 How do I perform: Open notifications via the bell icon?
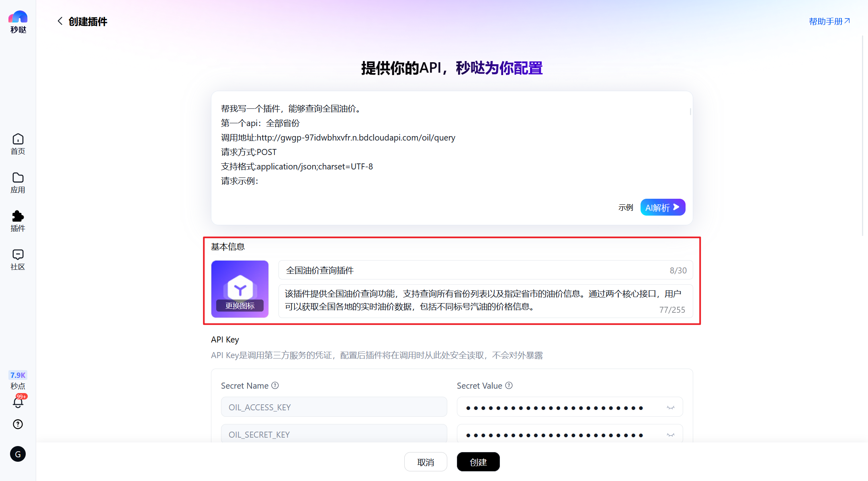click(18, 403)
